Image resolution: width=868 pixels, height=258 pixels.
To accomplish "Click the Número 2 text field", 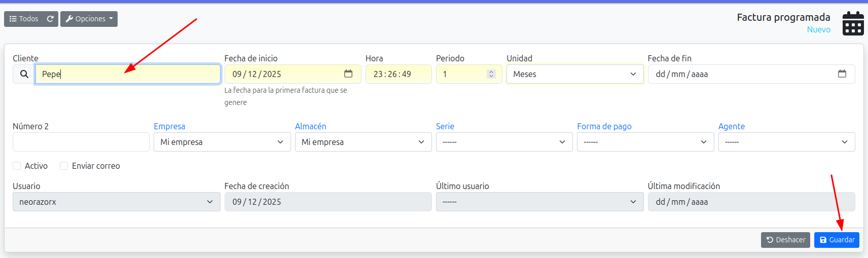I will pos(81,142).
